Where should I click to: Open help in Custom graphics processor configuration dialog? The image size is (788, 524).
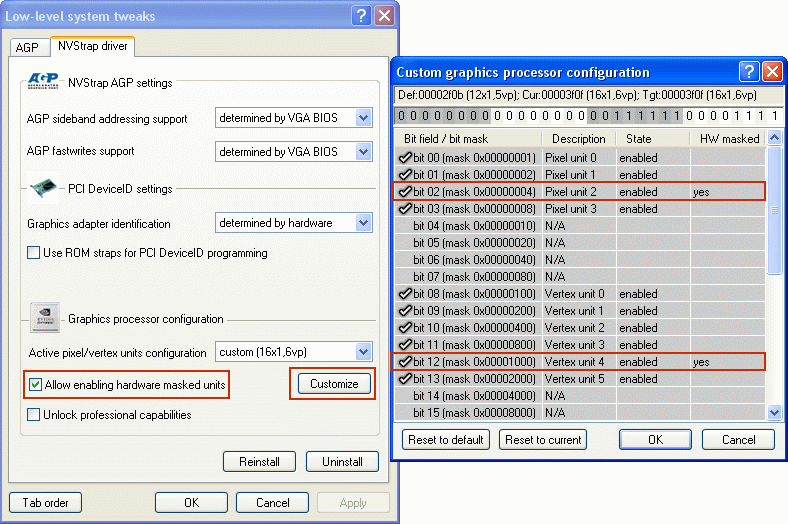pyautogui.click(x=749, y=71)
